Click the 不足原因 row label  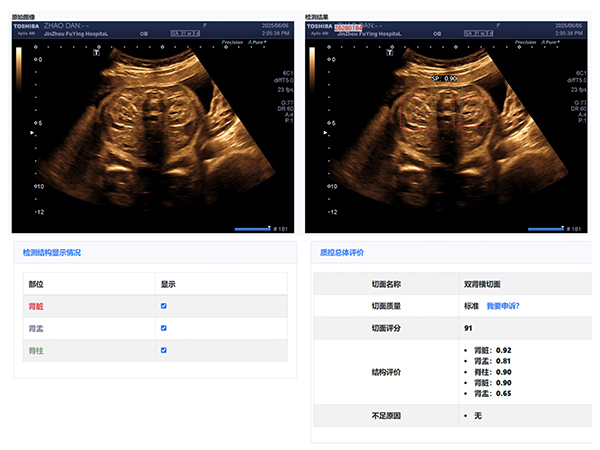pos(383,415)
